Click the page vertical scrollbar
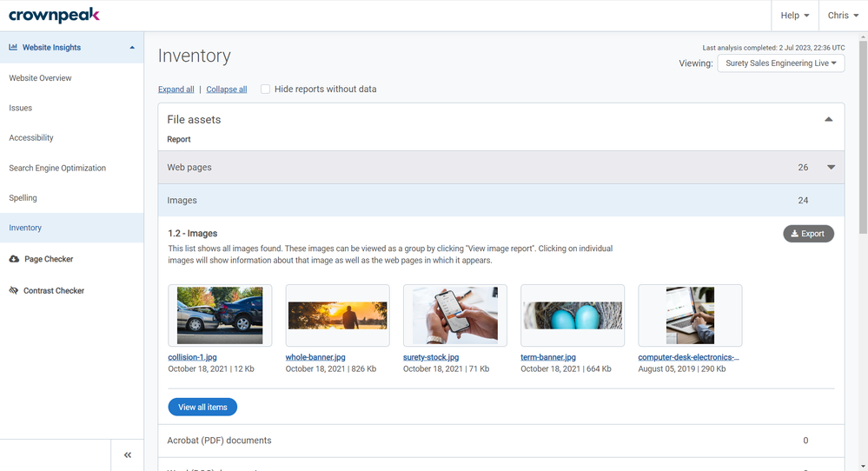Screen dimensions: 868x471 point(863,137)
